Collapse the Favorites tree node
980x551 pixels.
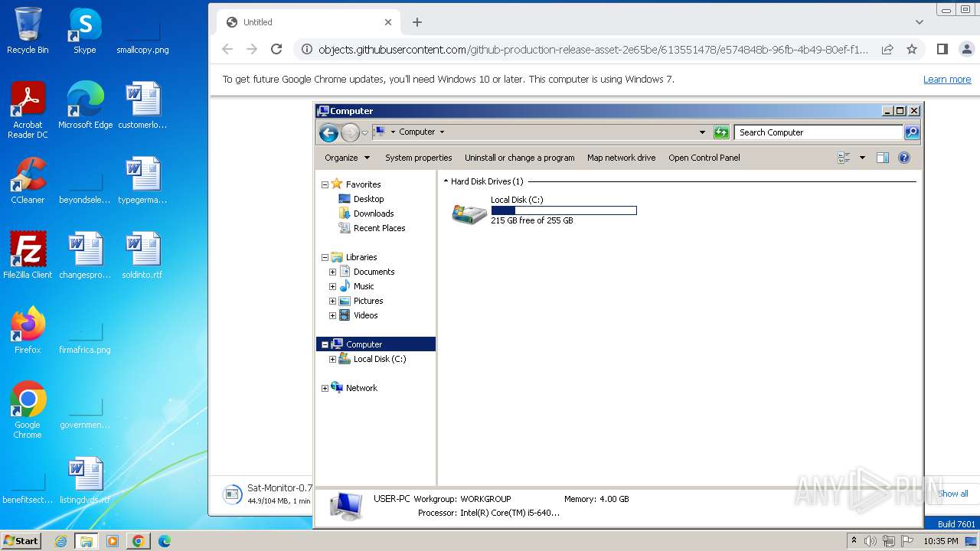click(325, 184)
